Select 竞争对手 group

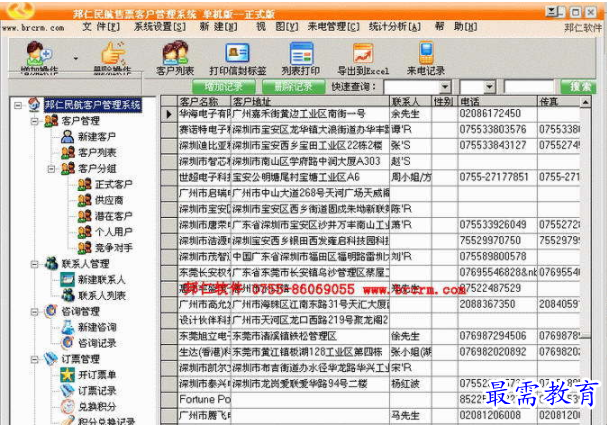114,248
